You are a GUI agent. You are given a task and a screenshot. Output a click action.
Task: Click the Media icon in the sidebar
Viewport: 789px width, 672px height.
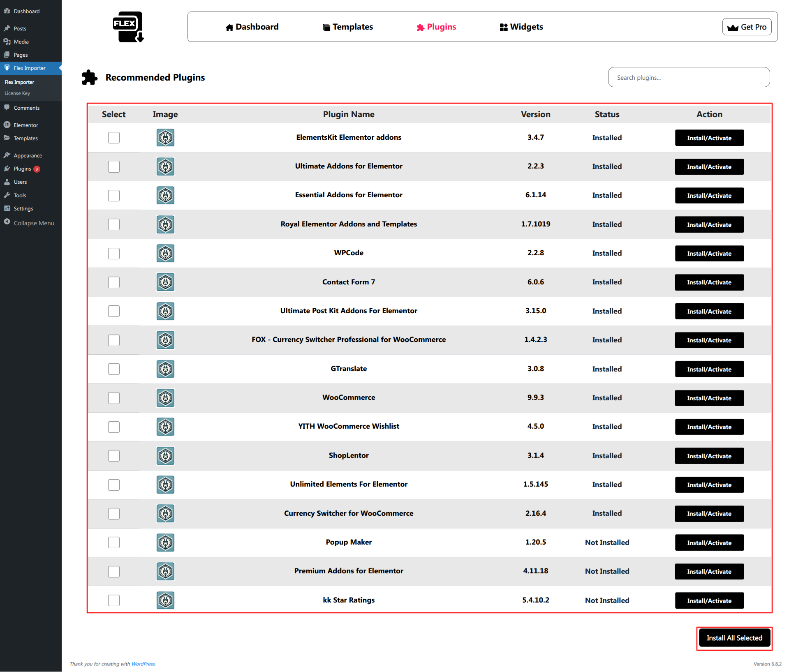coord(7,42)
